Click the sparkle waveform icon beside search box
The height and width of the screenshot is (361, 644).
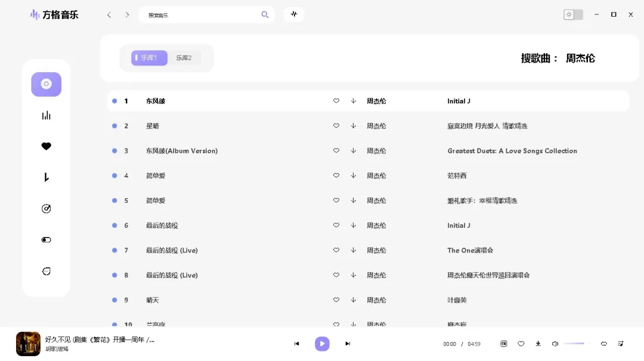point(294,14)
